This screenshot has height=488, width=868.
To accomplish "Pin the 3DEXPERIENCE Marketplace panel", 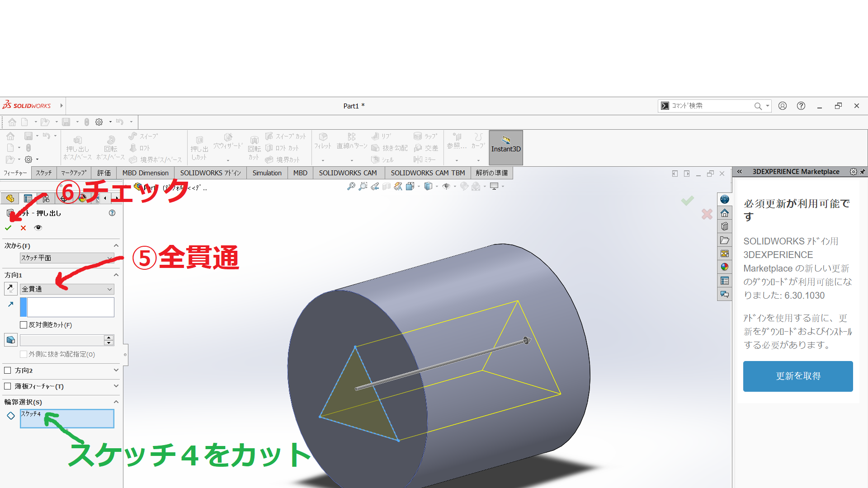I will [x=863, y=172].
